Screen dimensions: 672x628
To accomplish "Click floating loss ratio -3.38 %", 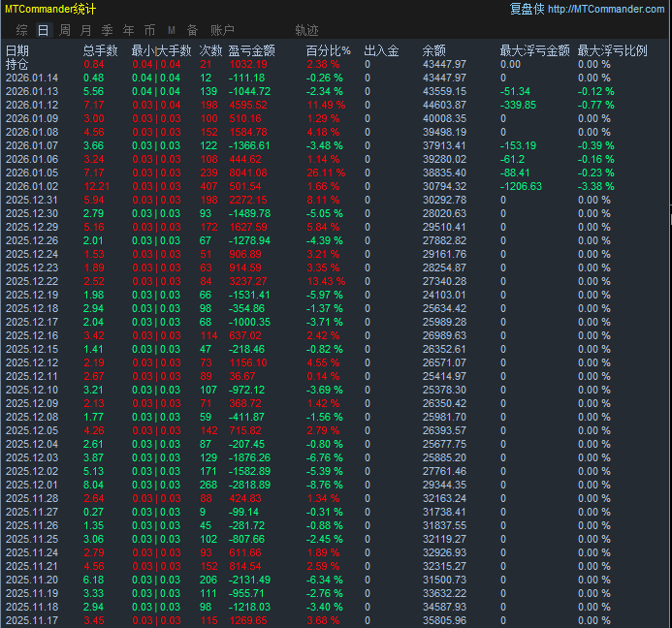I will 595,186.
